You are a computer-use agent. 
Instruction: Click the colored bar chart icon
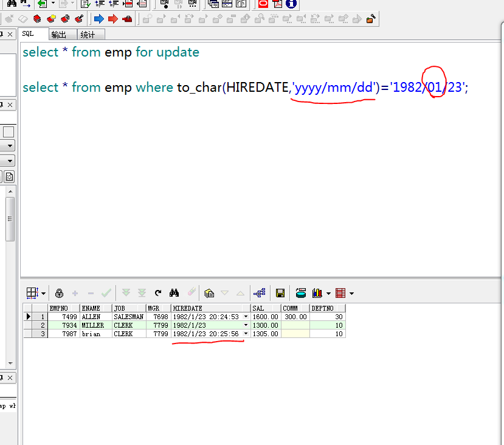point(317,292)
